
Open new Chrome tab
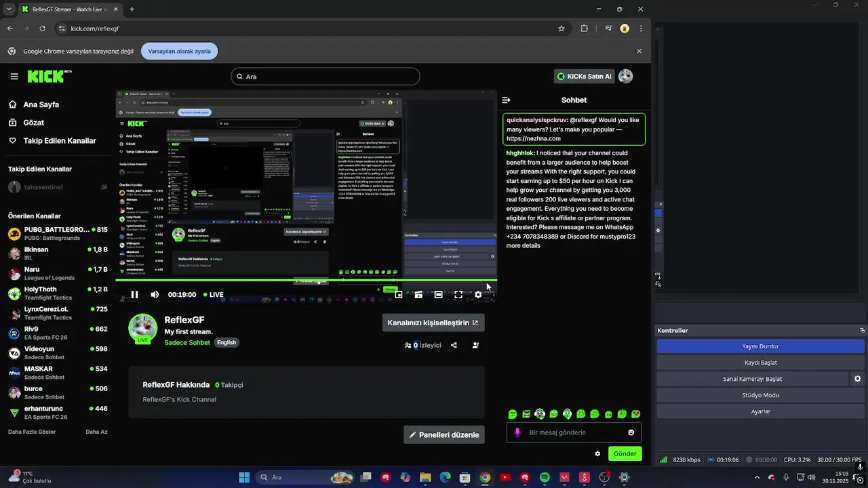(x=132, y=9)
